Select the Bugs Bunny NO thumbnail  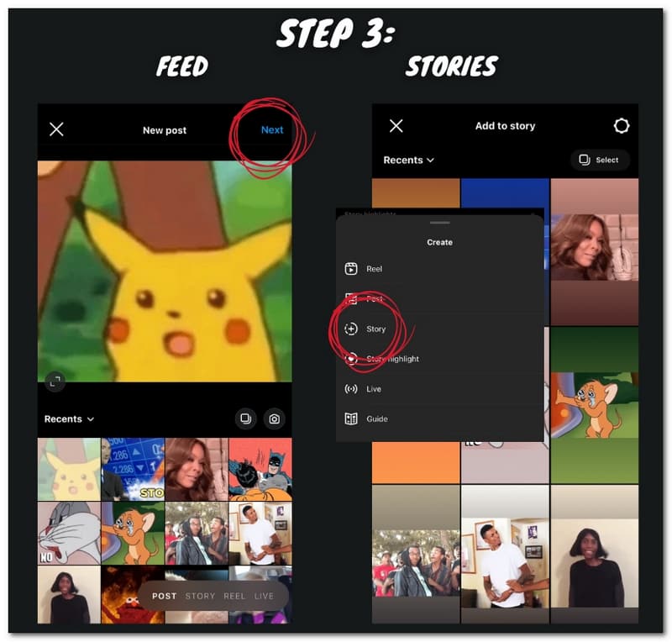click(x=69, y=533)
